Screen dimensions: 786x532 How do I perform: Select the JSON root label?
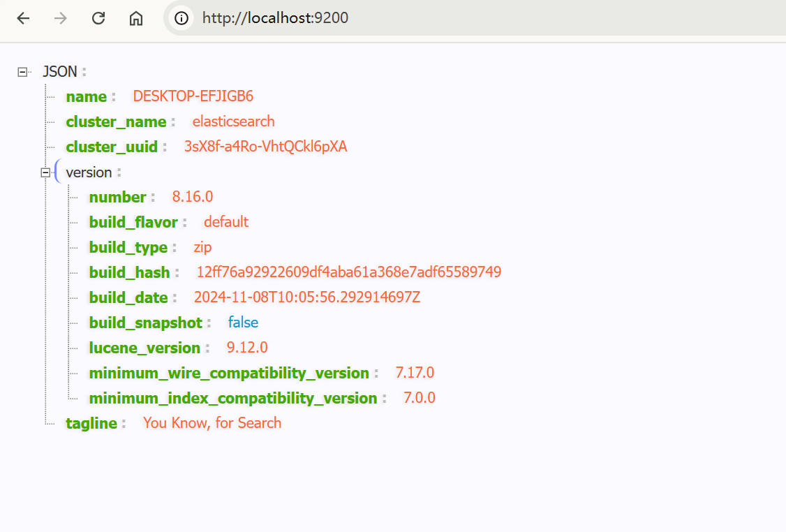point(59,72)
